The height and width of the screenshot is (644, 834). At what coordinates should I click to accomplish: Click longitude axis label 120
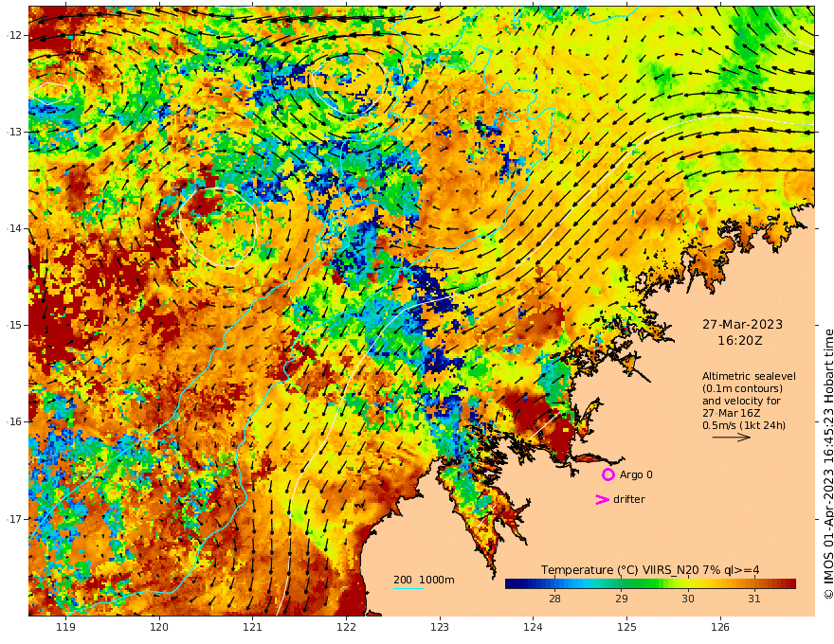(159, 627)
